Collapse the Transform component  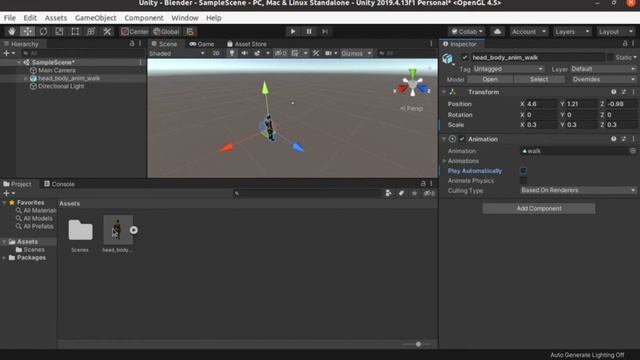click(x=444, y=92)
